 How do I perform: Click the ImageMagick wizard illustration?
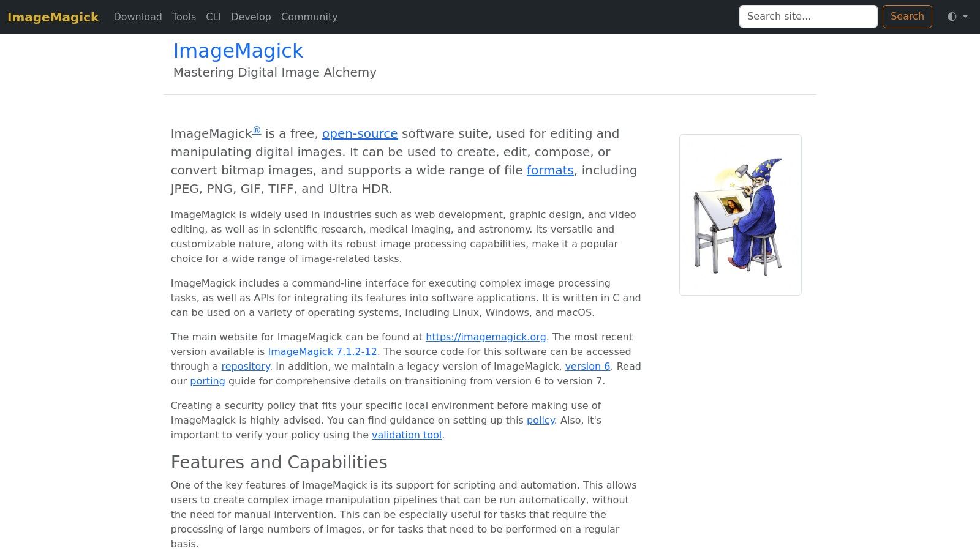740,214
